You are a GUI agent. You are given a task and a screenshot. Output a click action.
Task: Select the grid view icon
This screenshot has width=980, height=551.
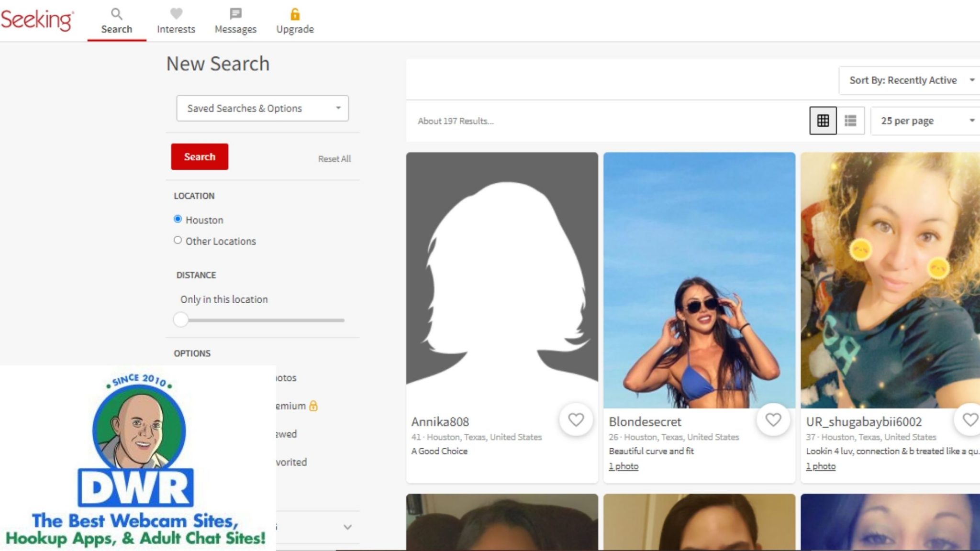(x=823, y=121)
